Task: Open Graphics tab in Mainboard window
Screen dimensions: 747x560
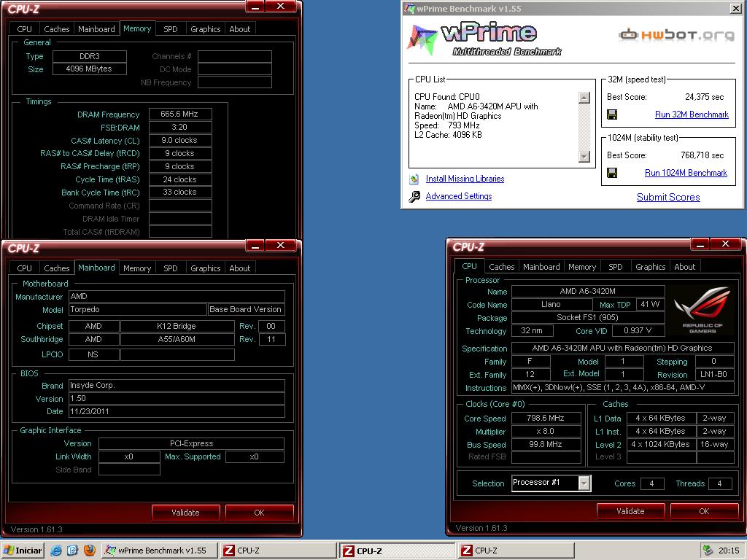Action: coord(205,268)
